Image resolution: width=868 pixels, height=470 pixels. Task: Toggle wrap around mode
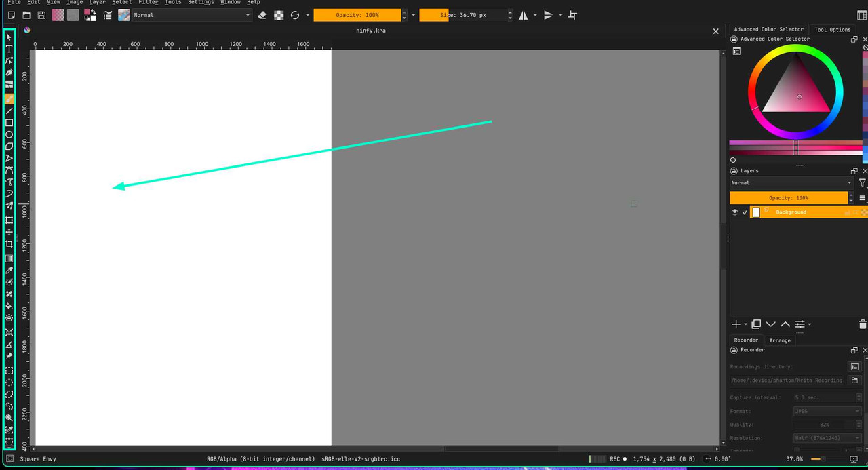point(573,15)
